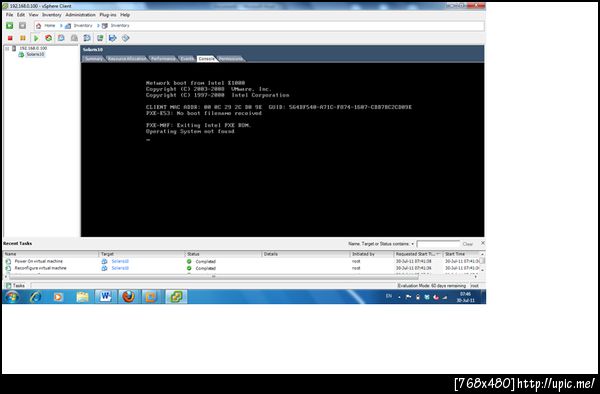Click the Take Snapshot toolbar icon
This screenshot has width=600, height=394.
pyautogui.click(x=61, y=38)
